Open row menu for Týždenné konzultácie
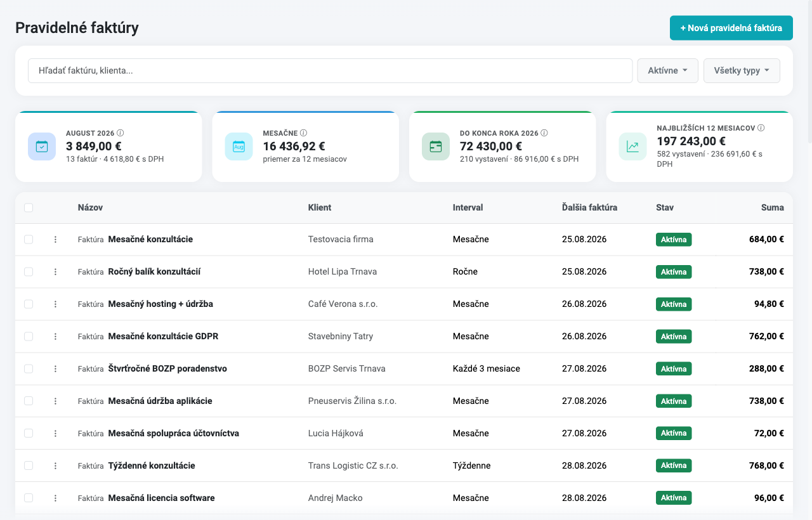The height and width of the screenshot is (520, 812). coord(55,466)
